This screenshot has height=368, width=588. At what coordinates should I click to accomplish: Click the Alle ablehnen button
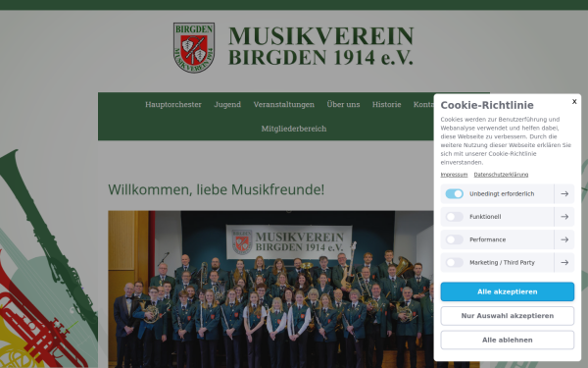click(x=507, y=340)
